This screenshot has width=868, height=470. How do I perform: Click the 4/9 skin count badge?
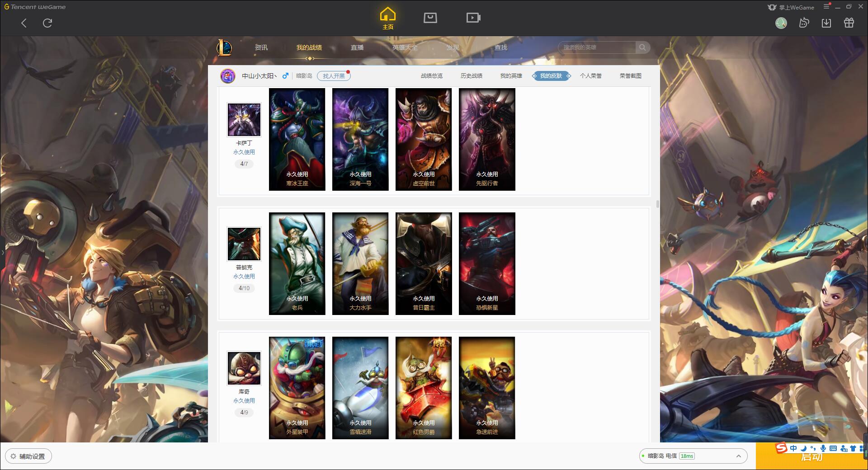(244, 412)
